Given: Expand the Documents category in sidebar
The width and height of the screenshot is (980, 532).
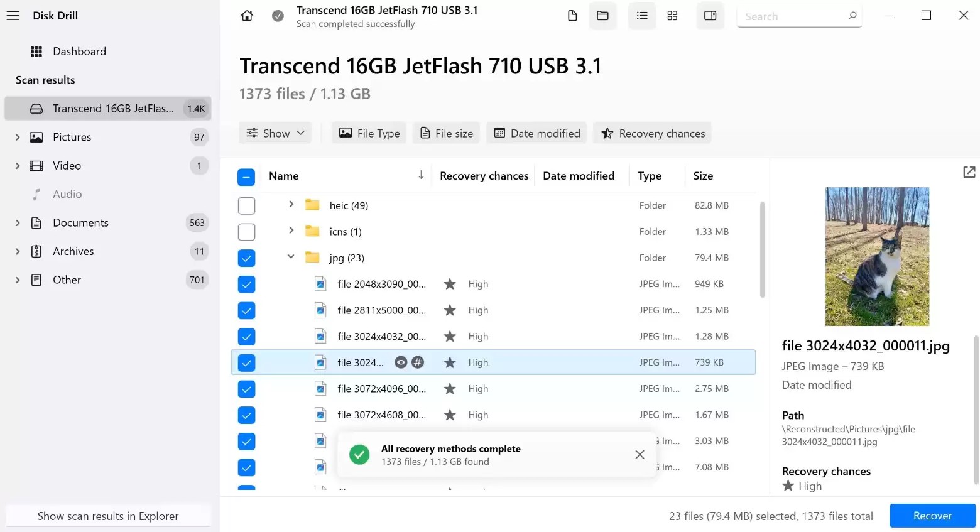Looking at the screenshot, I should pyautogui.click(x=18, y=223).
